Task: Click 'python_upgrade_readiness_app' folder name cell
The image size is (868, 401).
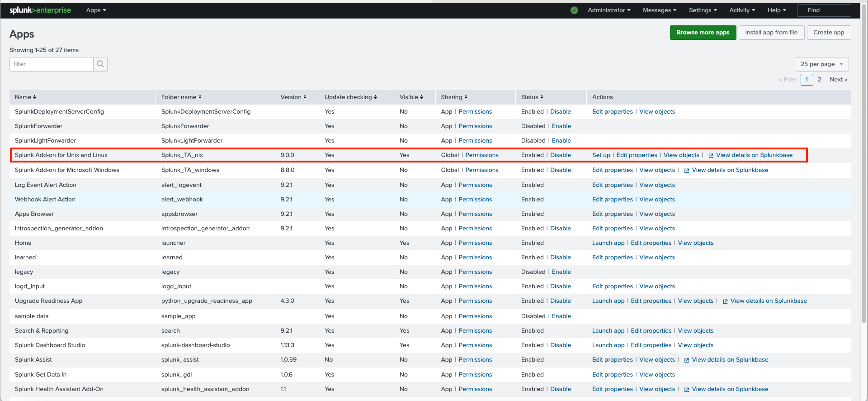Action: pyautogui.click(x=207, y=301)
